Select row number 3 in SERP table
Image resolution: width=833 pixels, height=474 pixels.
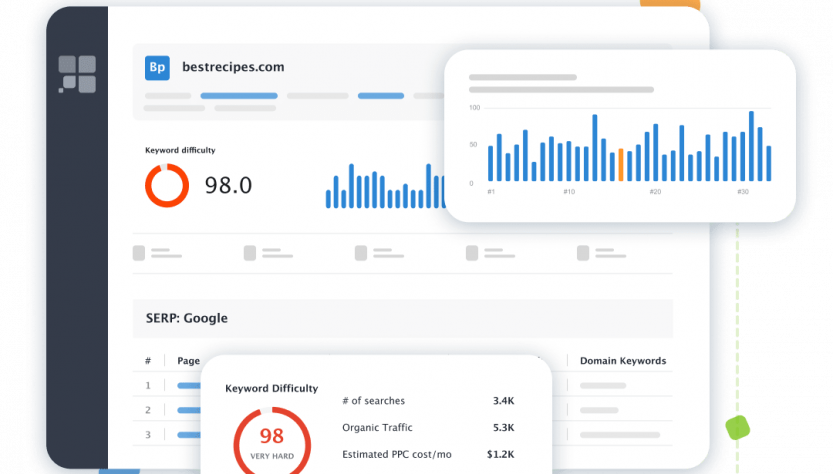pyautogui.click(x=148, y=434)
